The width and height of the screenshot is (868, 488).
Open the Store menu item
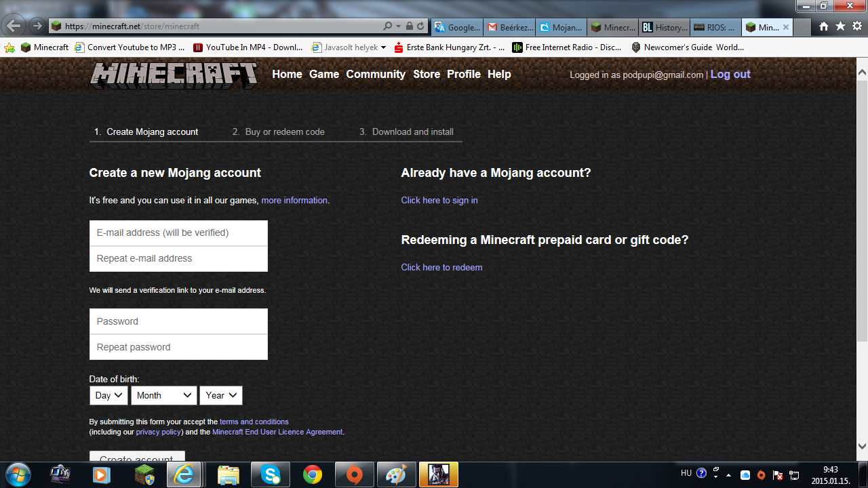pos(427,75)
